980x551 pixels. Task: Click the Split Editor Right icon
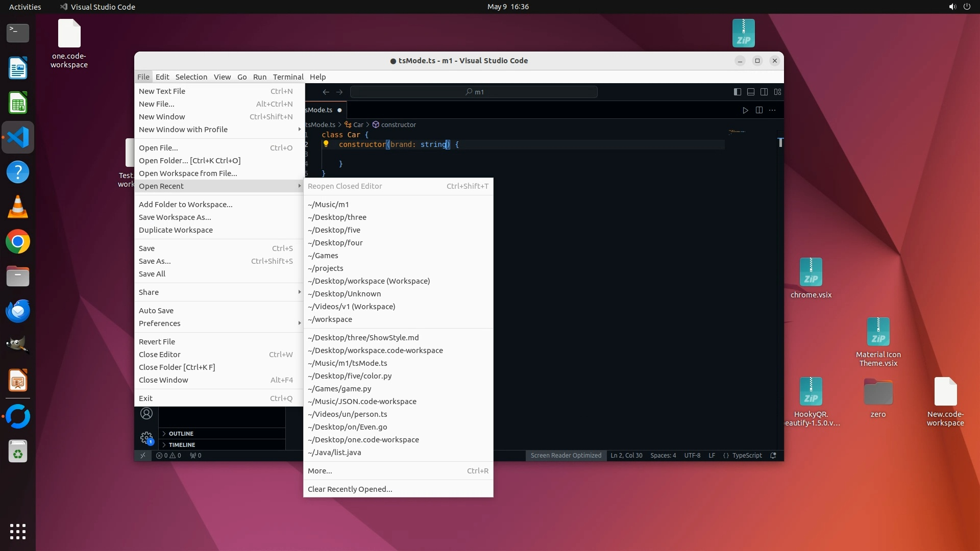tap(759, 110)
